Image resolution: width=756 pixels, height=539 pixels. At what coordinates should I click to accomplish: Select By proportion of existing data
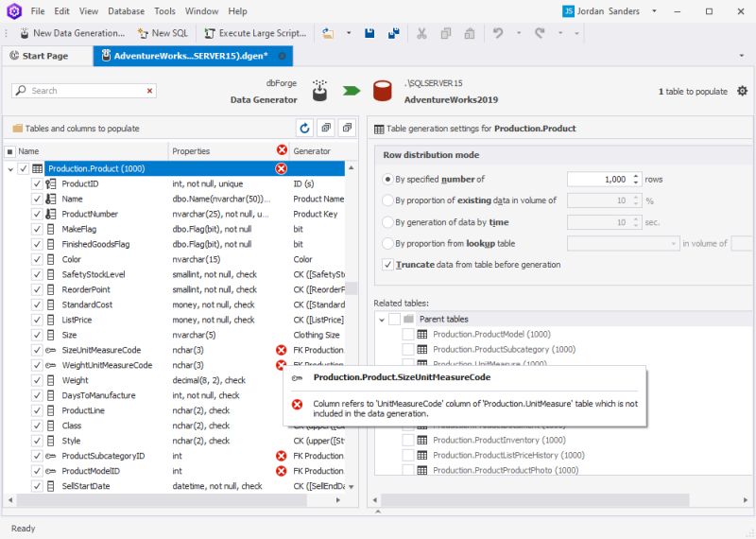point(387,200)
